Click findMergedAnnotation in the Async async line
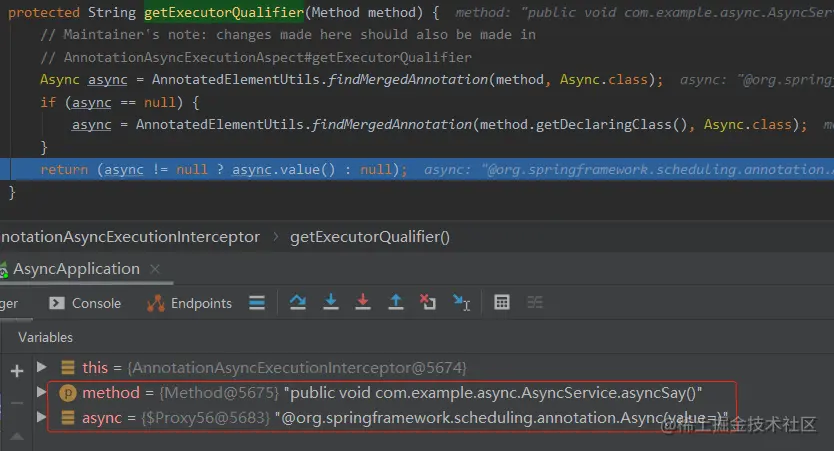This screenshot has height=451, width=834. 407,80
